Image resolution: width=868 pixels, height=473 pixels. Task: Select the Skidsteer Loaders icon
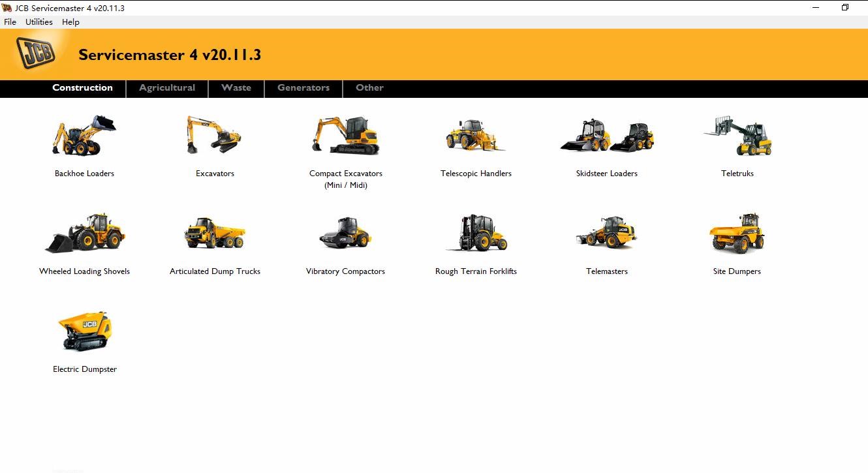point(607,136)
